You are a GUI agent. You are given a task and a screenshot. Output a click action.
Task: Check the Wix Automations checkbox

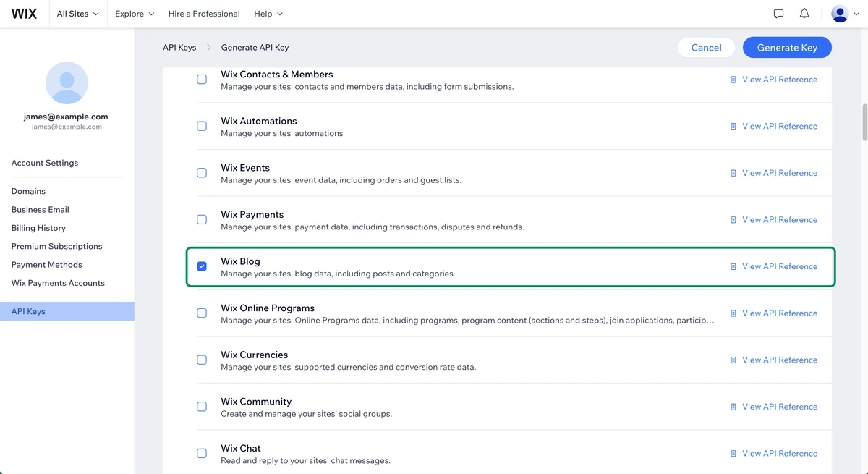(202, 126)
